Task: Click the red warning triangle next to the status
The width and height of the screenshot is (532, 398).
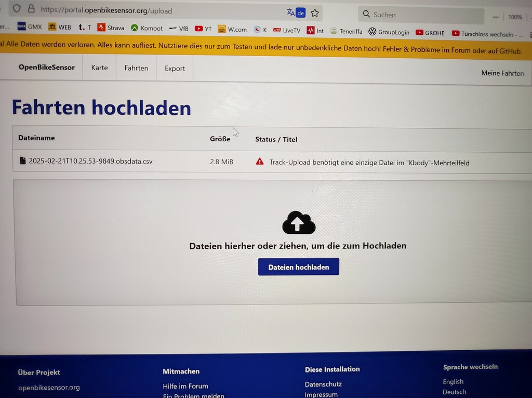Action: [x=259, y=162]
